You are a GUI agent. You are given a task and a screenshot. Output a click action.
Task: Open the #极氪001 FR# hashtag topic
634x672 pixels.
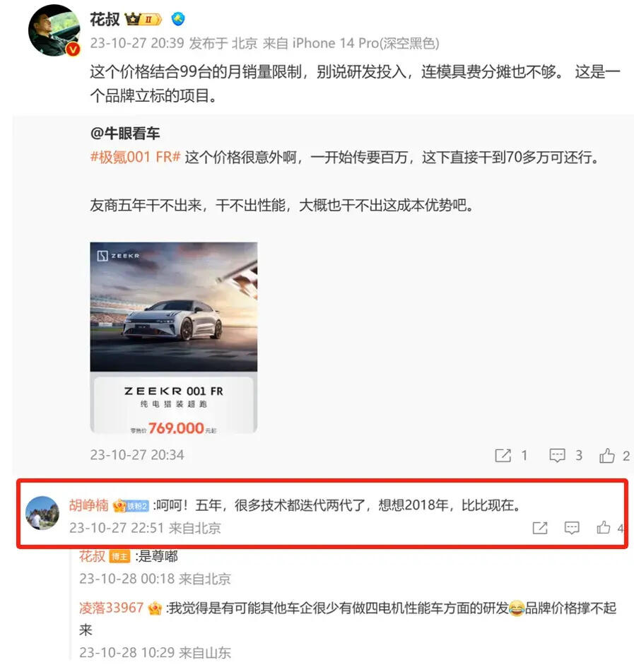click(x=136, y=158)
